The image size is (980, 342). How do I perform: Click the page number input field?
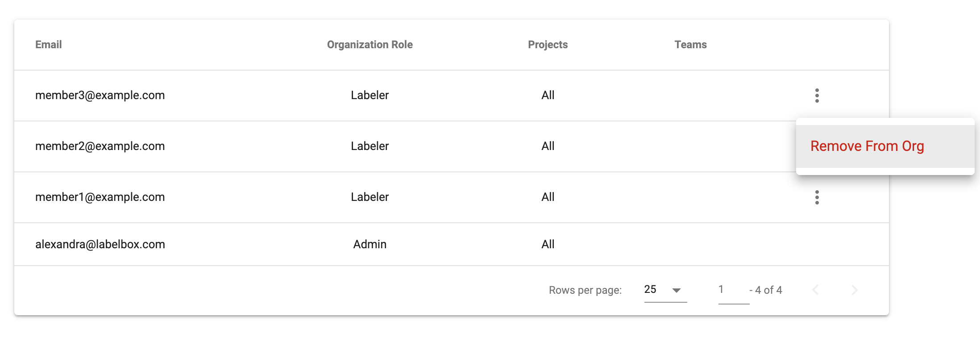(x=734, y=290)
